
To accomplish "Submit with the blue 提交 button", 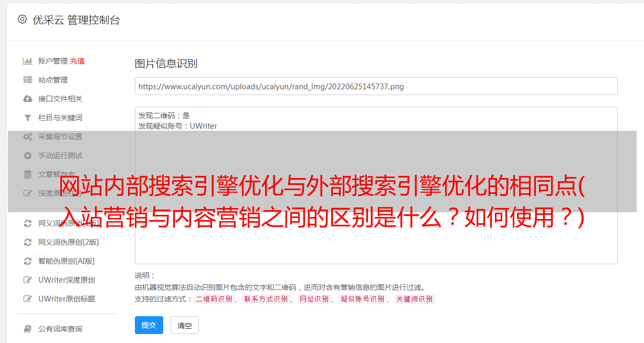I will [x=149, y=325].
